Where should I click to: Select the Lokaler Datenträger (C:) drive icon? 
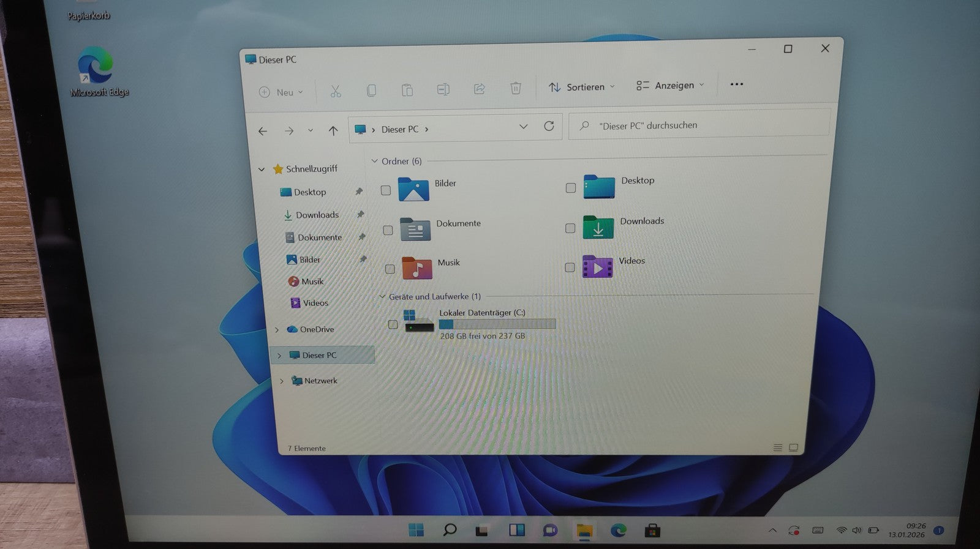(x=419, y=321)
